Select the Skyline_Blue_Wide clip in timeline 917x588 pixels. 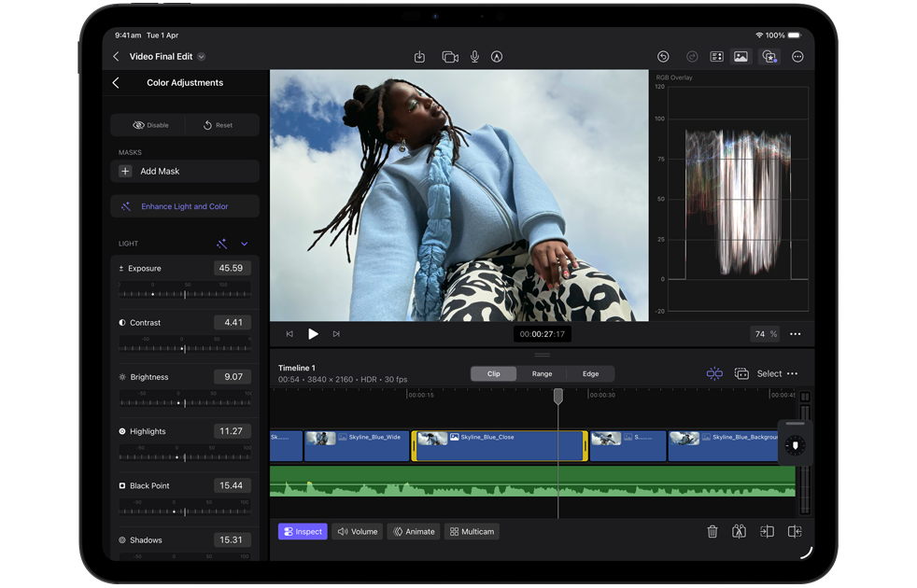click(357, 446)
